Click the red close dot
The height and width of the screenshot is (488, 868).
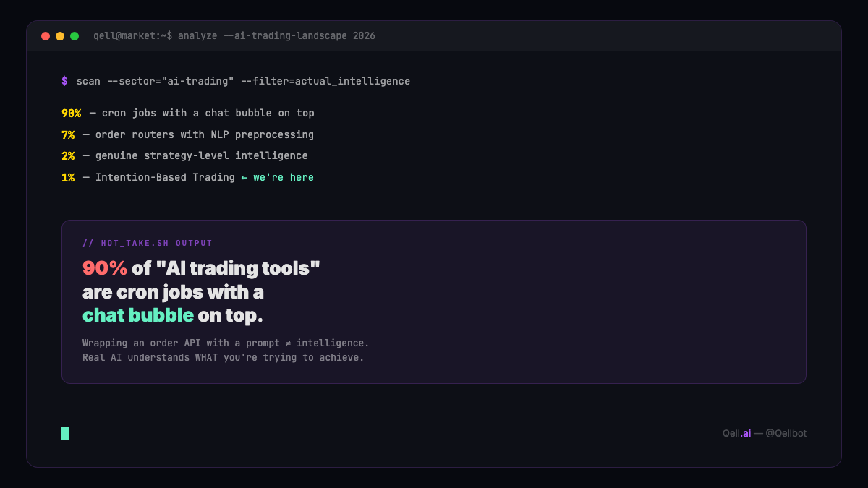46,36
